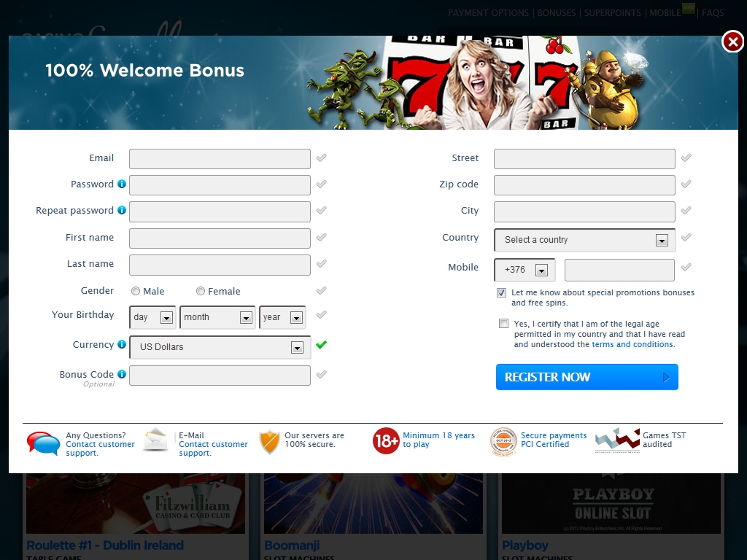The image size is (747, 560).
Task: Click the Bonus Code info icon
Action: [122, 375]
